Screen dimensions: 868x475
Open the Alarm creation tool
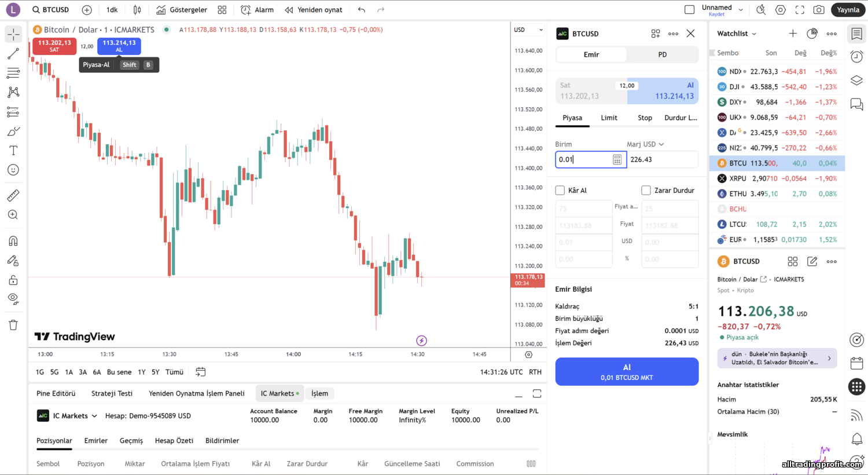click(258, 10)
